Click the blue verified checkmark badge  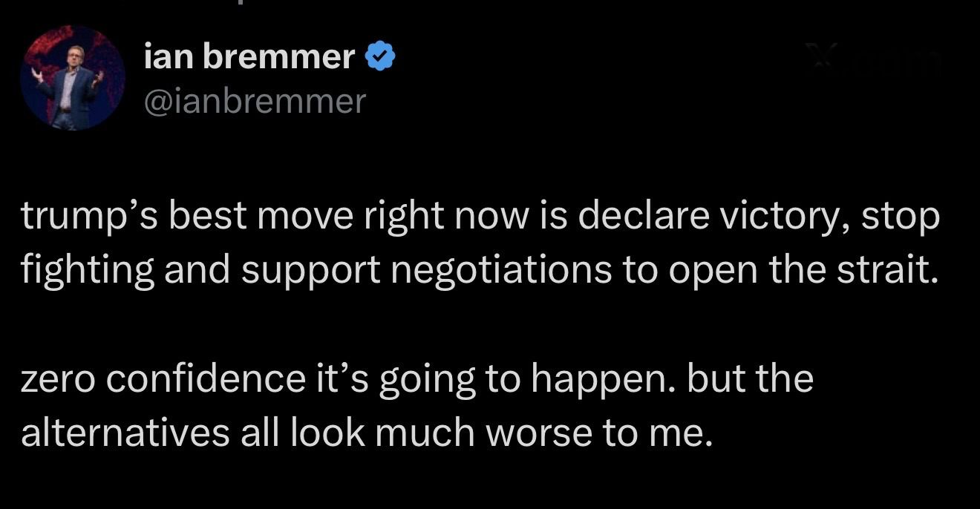(x=380, y=57)
